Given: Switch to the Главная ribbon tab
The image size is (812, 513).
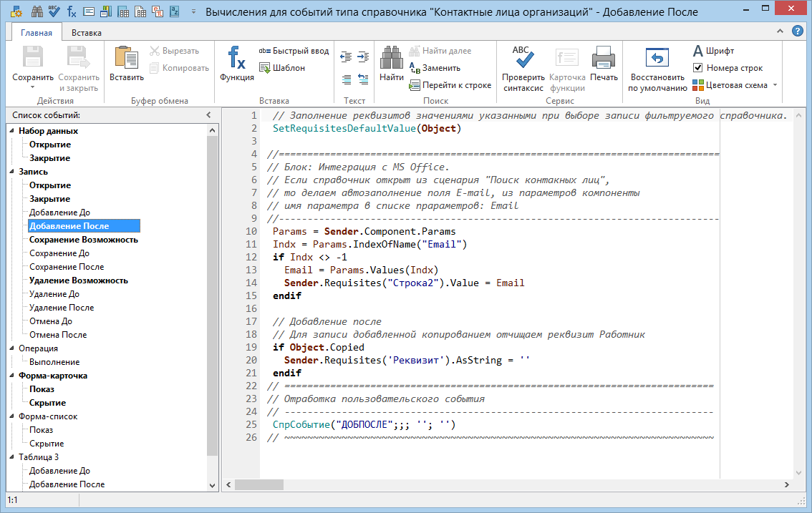Looking at the screenshot, I should click(x=36, y=33).
